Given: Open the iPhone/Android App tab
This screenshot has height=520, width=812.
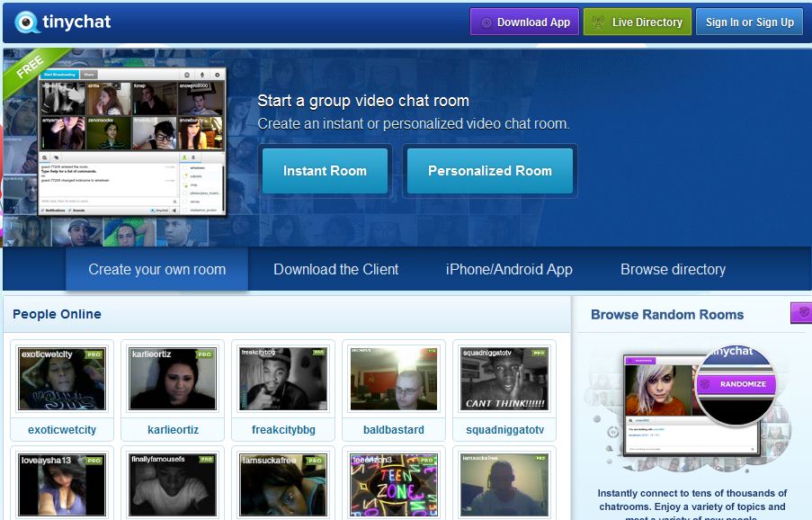Looking at the screenshot, I should pos(509,269).
